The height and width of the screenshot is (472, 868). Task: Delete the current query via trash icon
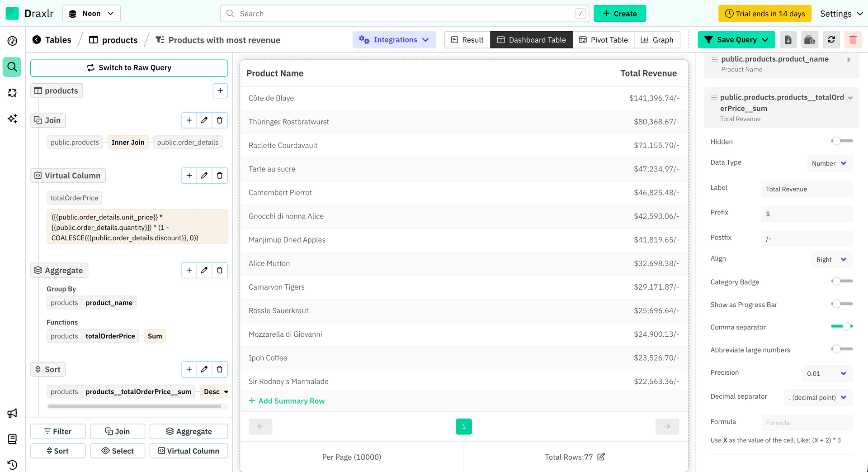click(x=853, y=40)
